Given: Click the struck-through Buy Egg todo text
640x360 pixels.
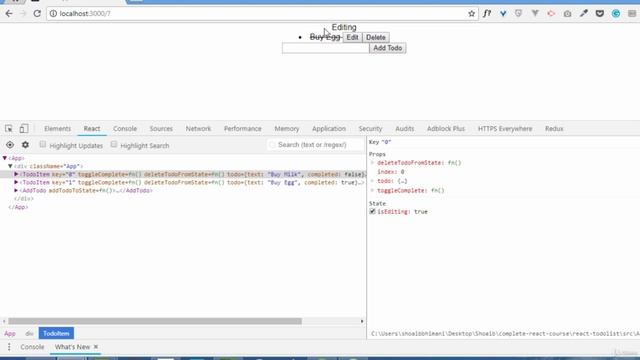Looking at the screenshot, I should [x=325, y=37].
